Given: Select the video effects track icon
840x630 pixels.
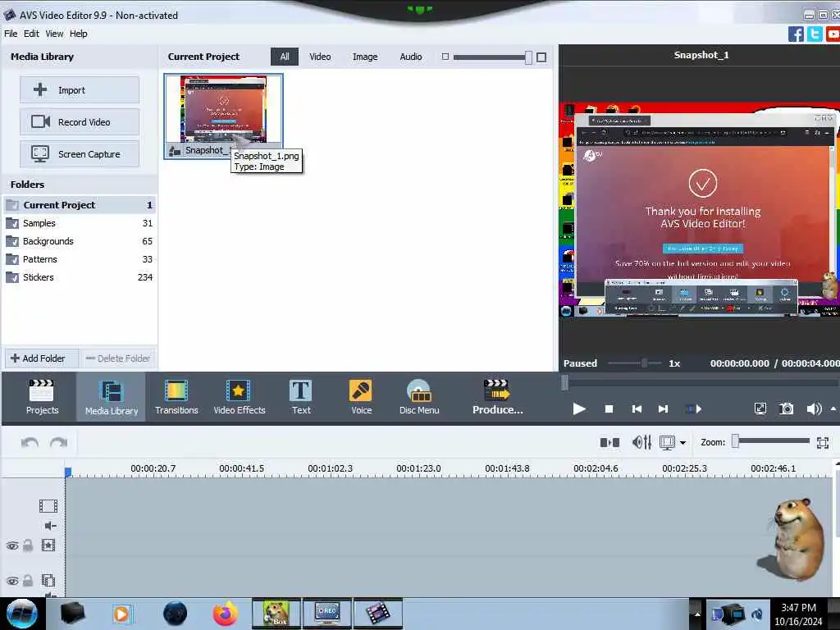Looking at the screenshot, I should (48, 546).
